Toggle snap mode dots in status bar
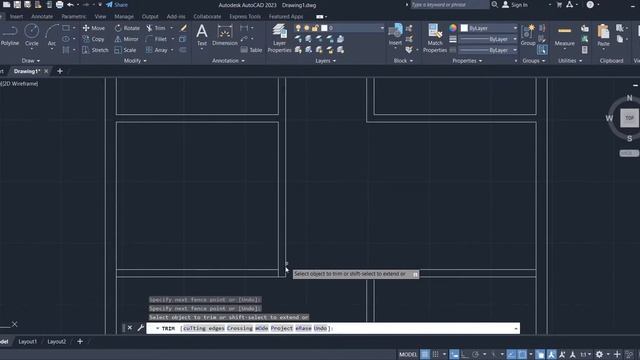 [x=436, y=354]
